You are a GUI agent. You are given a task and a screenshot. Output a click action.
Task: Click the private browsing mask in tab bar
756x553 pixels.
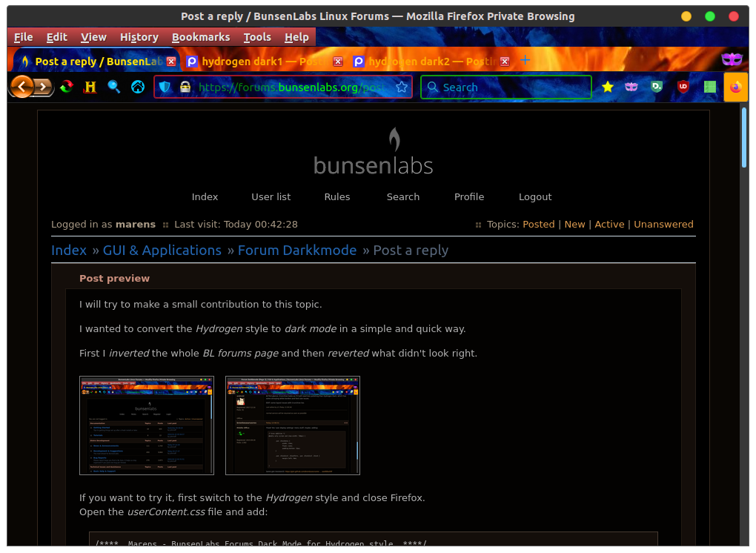(732, 59)
